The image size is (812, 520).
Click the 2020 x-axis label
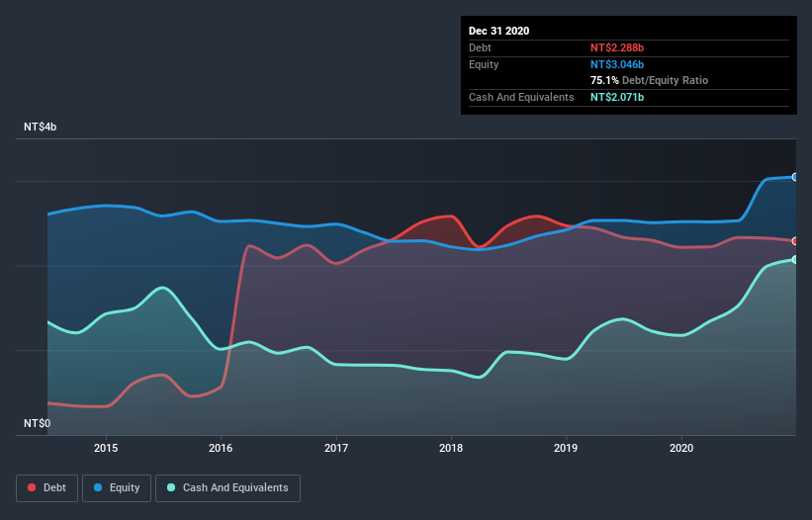coord(681,448)
